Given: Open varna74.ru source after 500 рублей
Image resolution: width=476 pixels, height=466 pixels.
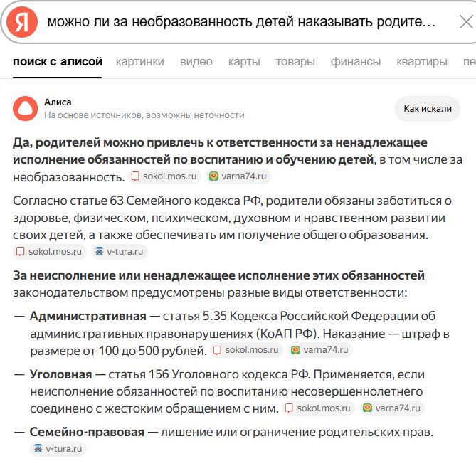Looking at the screenshot, I should click(x=321, y=350).
